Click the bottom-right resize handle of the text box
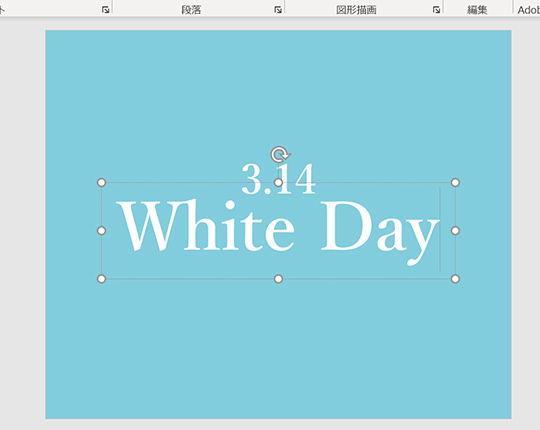Viewport: 540px width, 430px height. click(x=455, y=279)
